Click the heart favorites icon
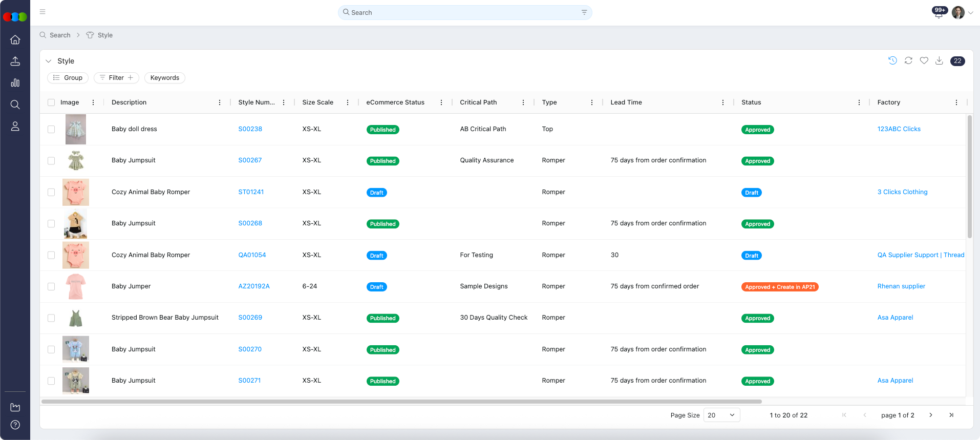 point(924,61)
